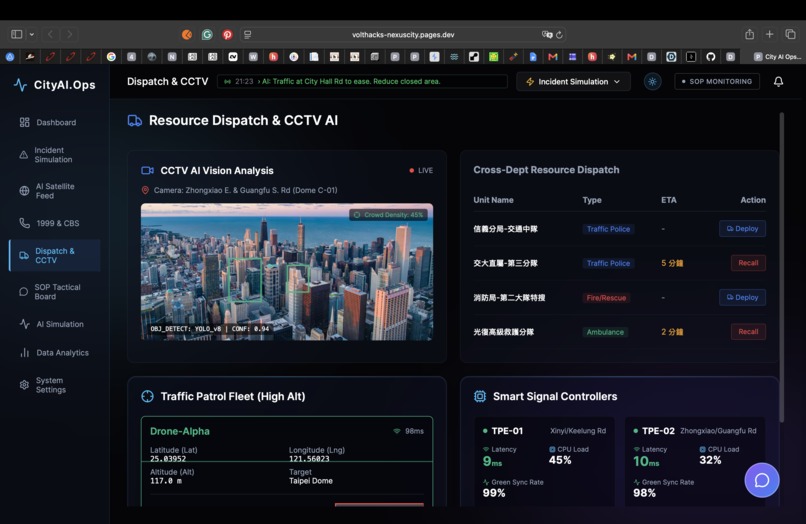This screenshot has height=524, width=806.
Task: Click the Drone-Alpha 98ms signal indicator
Action: point(409,431)
